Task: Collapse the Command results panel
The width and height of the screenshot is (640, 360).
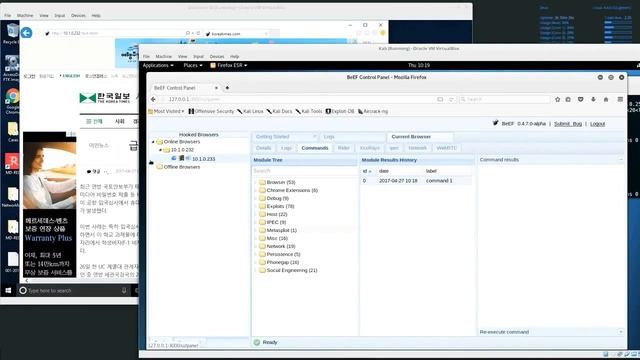Action: 621,160
